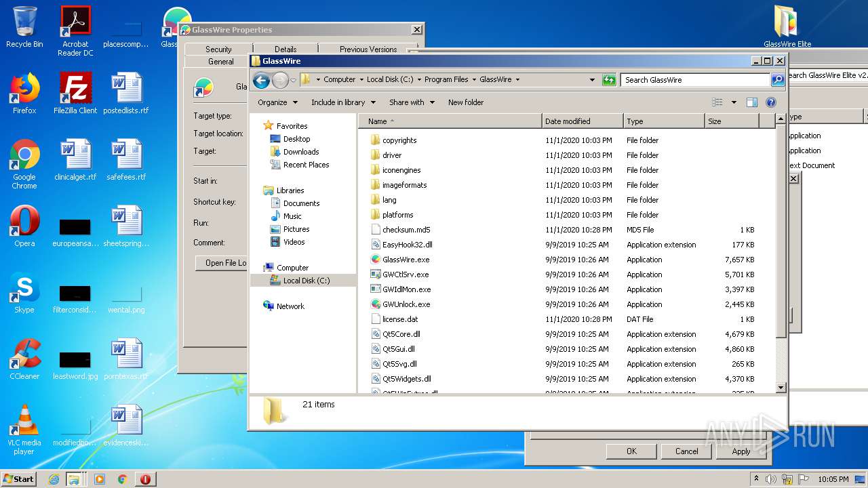Image resolution: width=868 pixels, height=488 pixels.
Task: Open FileZilla Client desktop shortcut
Action: point(75,94)
